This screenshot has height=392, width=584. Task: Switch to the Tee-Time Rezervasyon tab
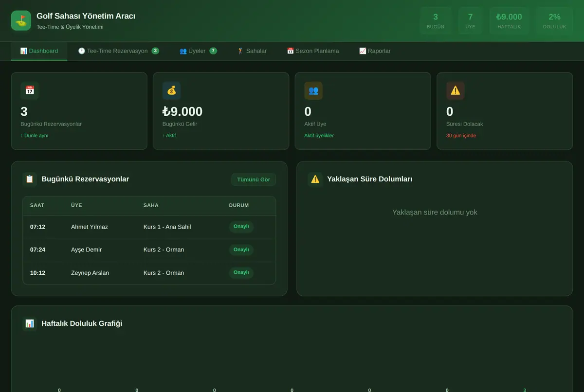point(118,51)
